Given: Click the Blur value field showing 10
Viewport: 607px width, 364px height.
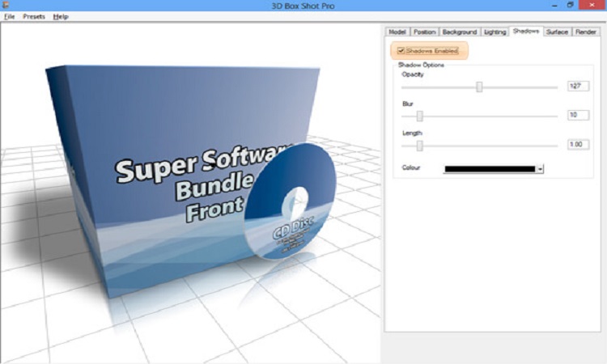Looking at the screenshot, I should (x=579, y=115).
